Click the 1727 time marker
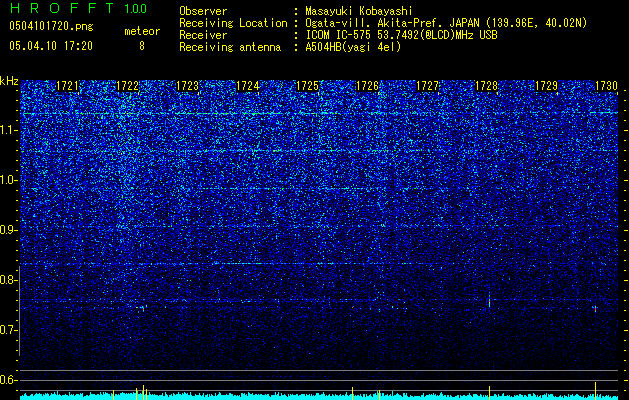Viewport: 629px width, 400px height. point(427,86)
